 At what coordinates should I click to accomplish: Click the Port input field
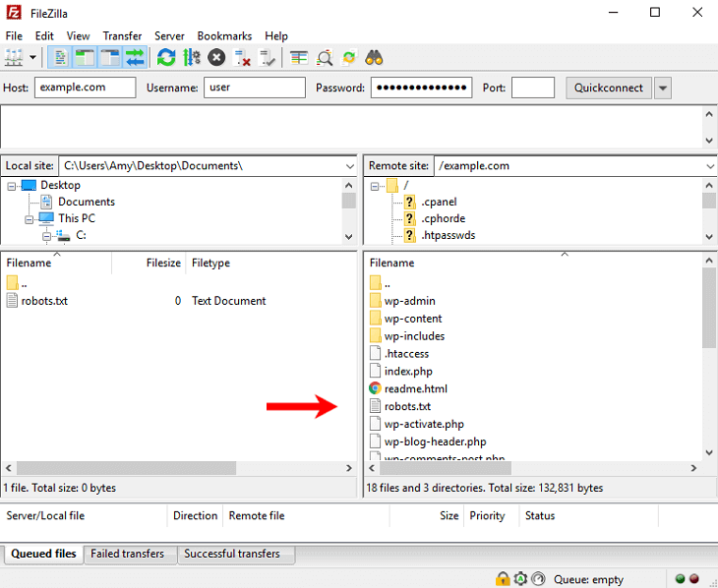(532, 88)
